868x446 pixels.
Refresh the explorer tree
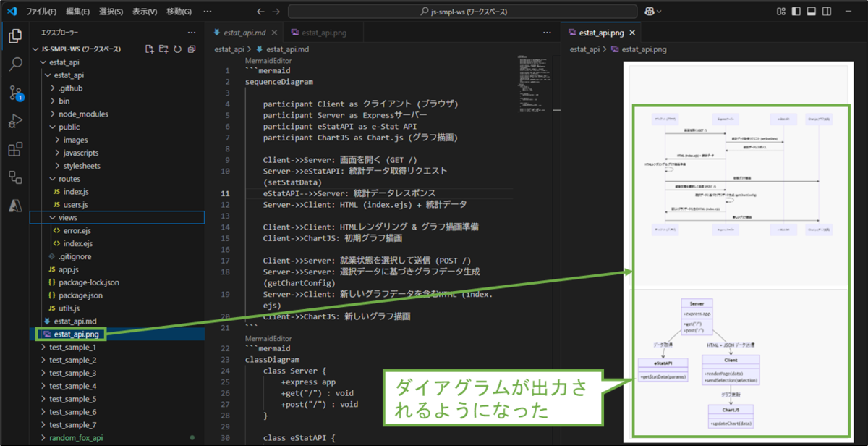point(177,49)
